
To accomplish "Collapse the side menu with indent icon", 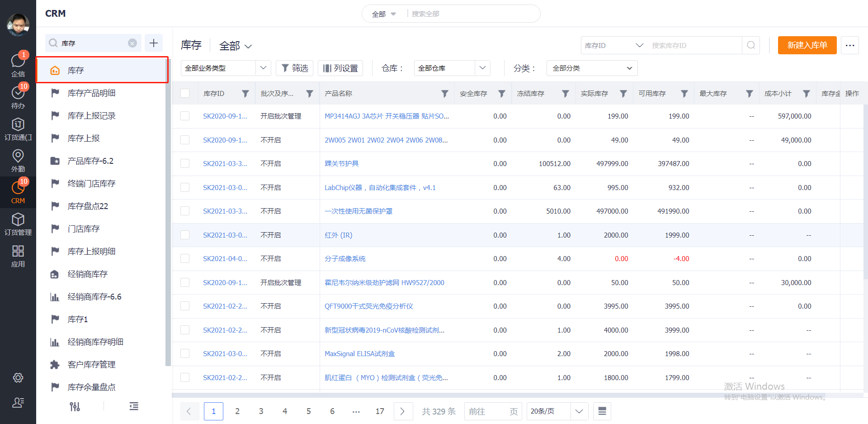I will tap(134, 406).
